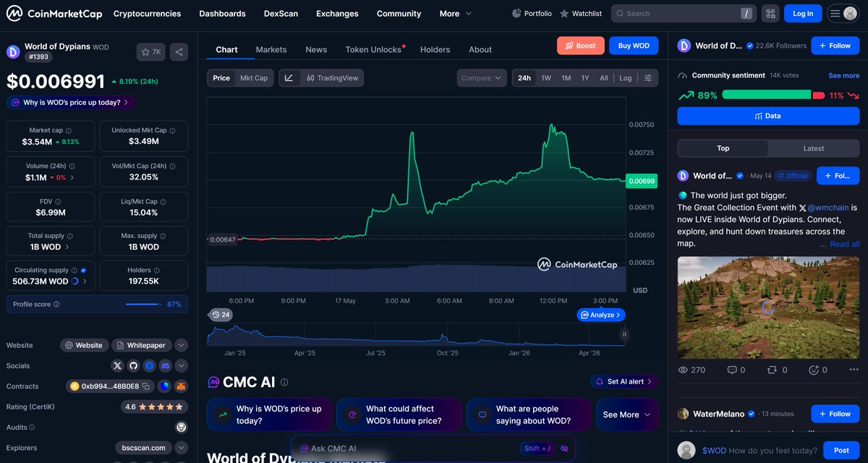Viewport: 868px width, 463px height.
Task: Add WOD to watchlist with star button
Action: 151,52
